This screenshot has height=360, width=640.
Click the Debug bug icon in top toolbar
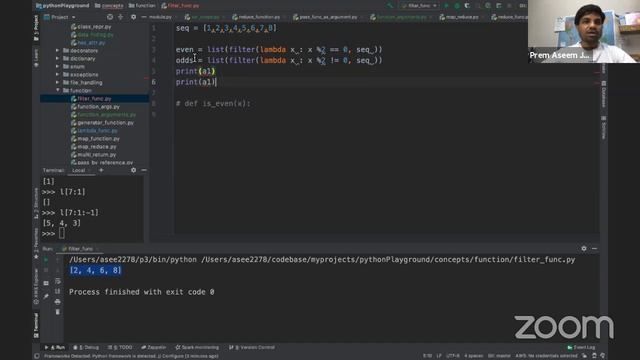457,6
